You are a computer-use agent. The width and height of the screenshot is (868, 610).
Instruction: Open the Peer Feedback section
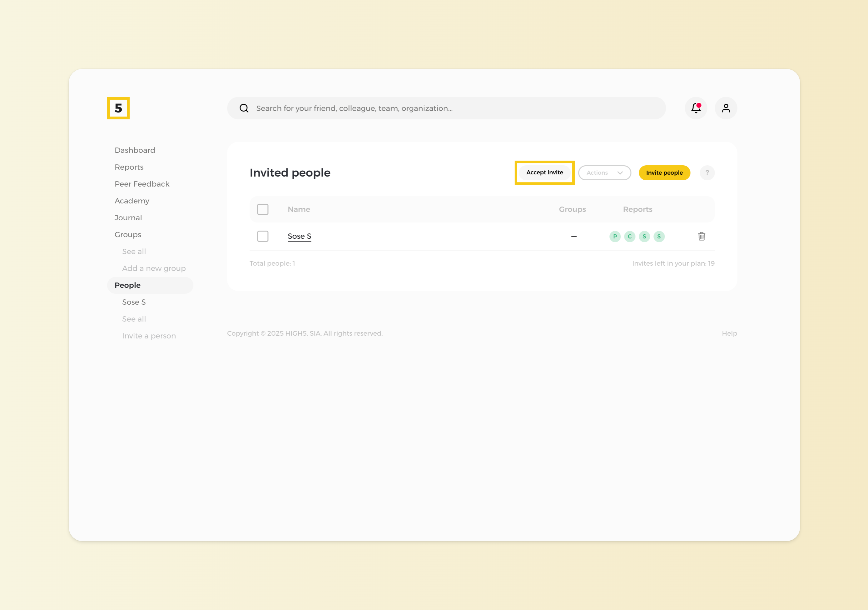pyautogui.click(x=142, y=184)
